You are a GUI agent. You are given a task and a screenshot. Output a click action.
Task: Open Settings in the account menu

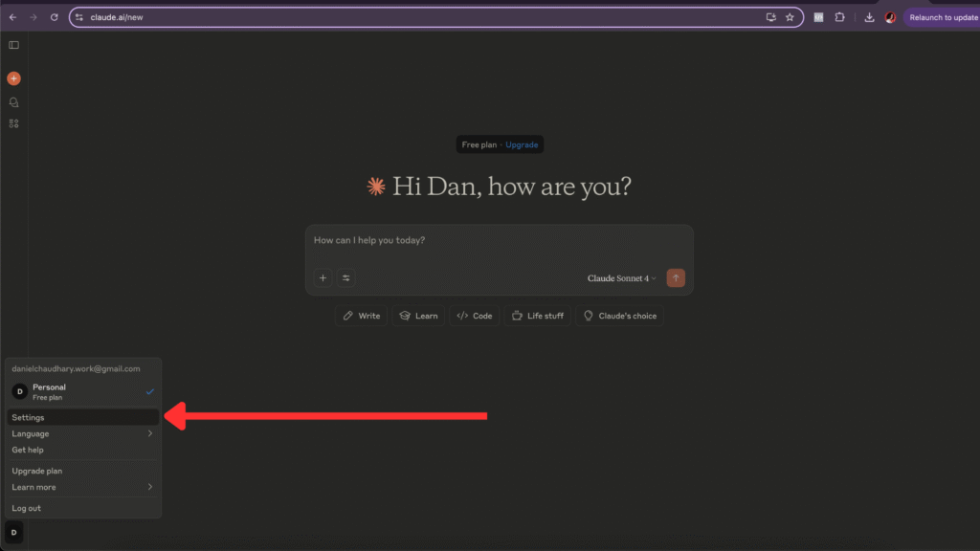(x=82, y=417)
